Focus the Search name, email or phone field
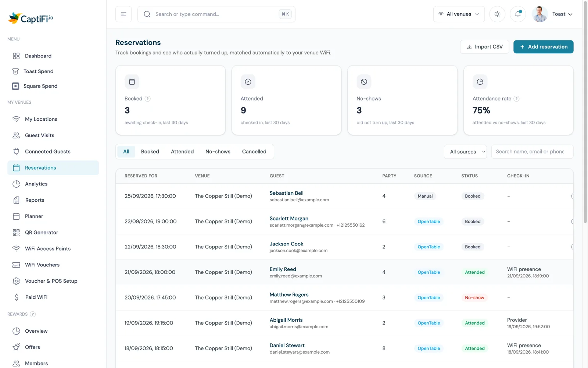 click(x=532, y=152)
